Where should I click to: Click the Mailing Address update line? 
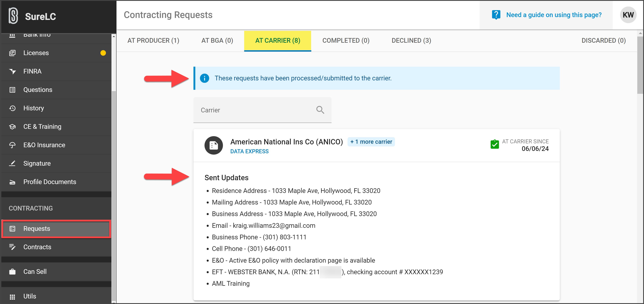[x=292, y=202]
